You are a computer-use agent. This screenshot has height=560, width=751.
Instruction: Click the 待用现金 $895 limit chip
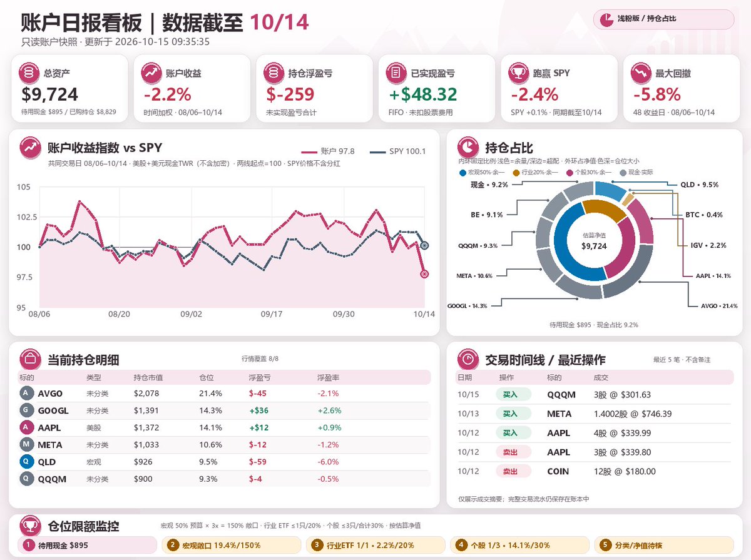point(87,545)
